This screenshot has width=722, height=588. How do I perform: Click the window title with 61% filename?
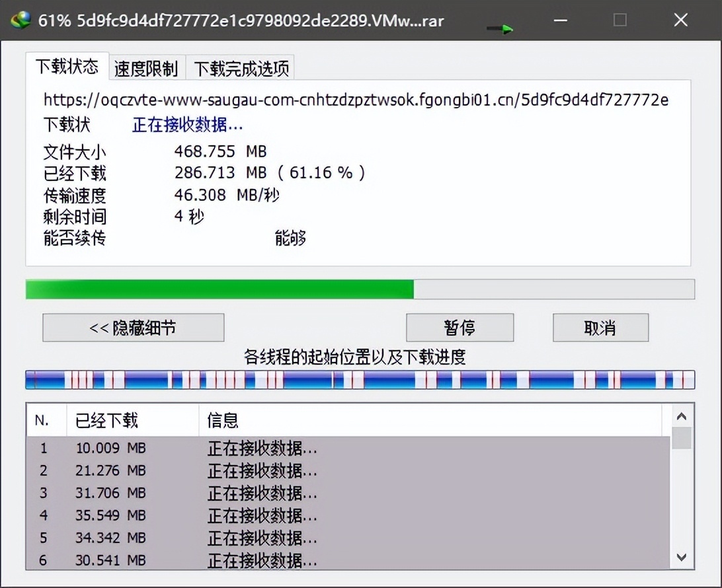point(241,20)
